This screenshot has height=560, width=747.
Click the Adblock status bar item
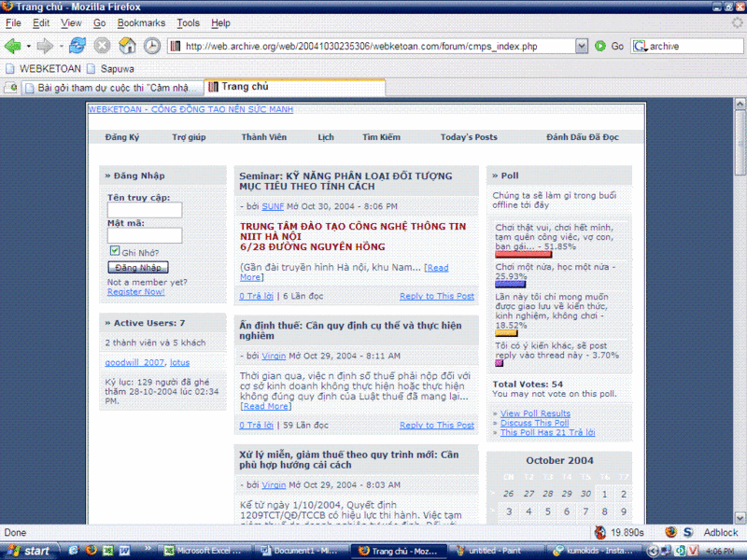tap(720, 532)
